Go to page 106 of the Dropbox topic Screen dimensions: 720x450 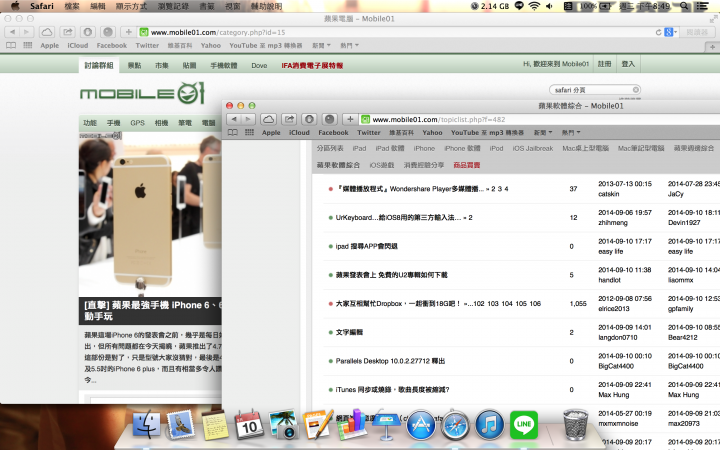[x=535, y=304]
